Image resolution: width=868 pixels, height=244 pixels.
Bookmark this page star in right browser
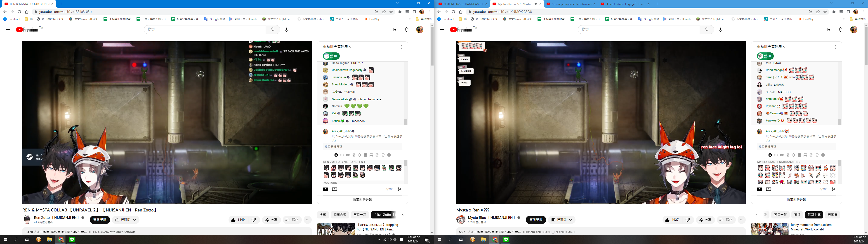825,12
